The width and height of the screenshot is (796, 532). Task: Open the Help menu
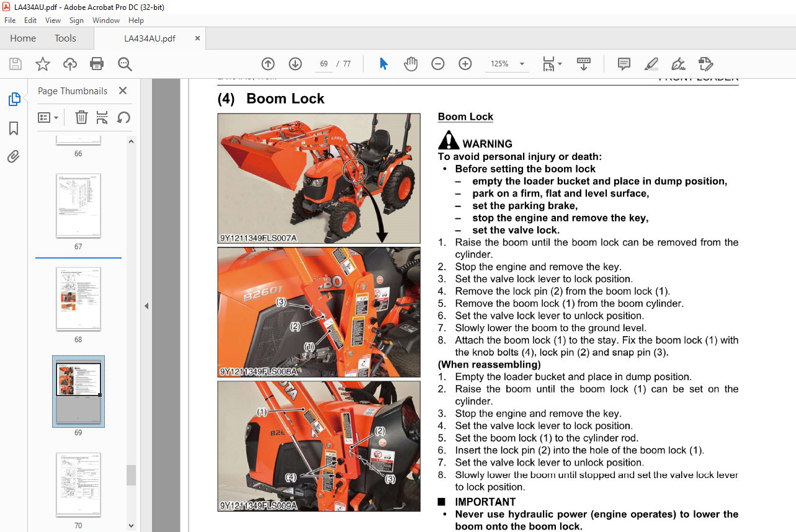pos(136,20)
